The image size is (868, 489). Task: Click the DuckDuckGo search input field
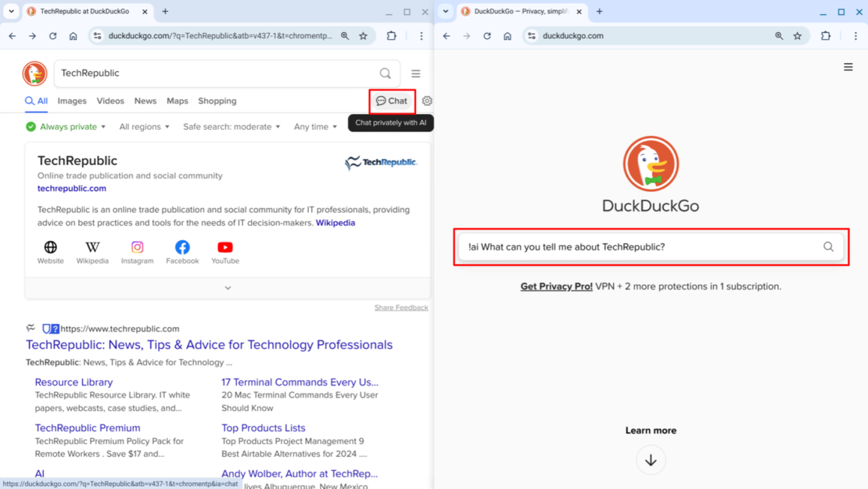click(x=651, y=246)
